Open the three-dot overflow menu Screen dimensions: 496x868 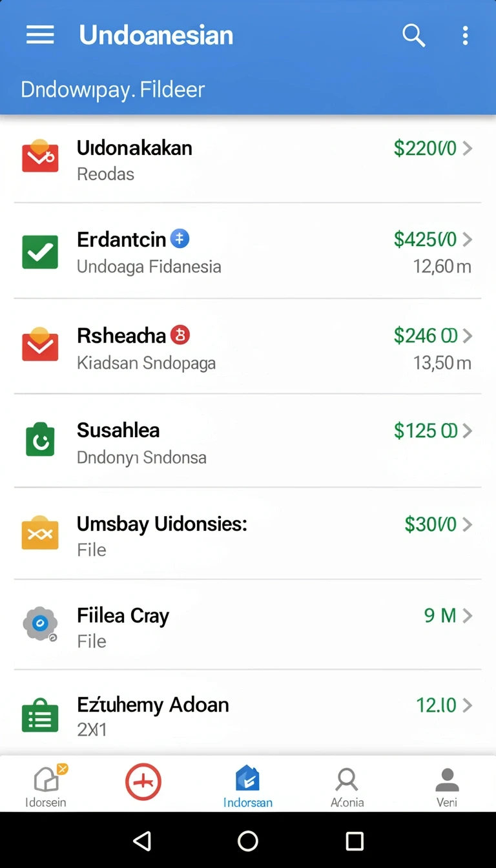coord(465,35)
